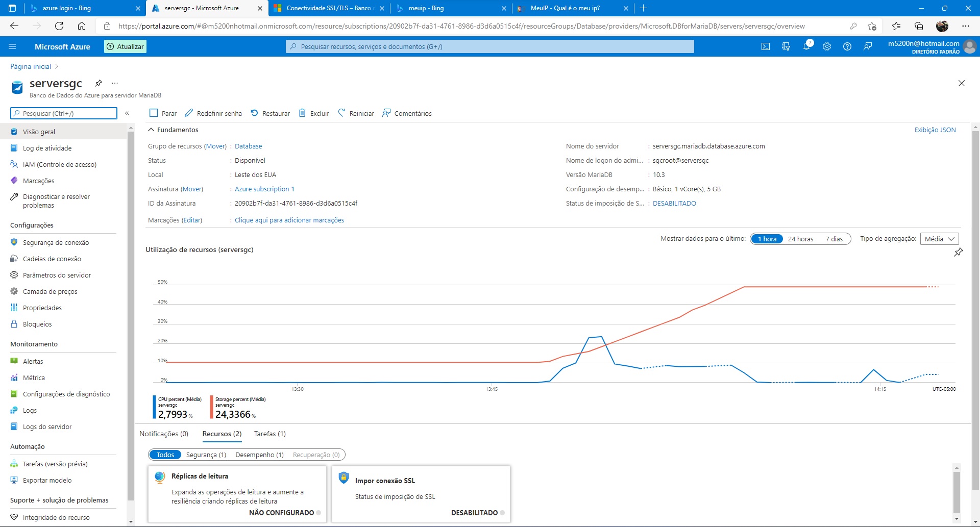The width and height of the screenshot is (980, 527).
Task: Click Excluir trash icon in toolbar
Action: (302, 113)
